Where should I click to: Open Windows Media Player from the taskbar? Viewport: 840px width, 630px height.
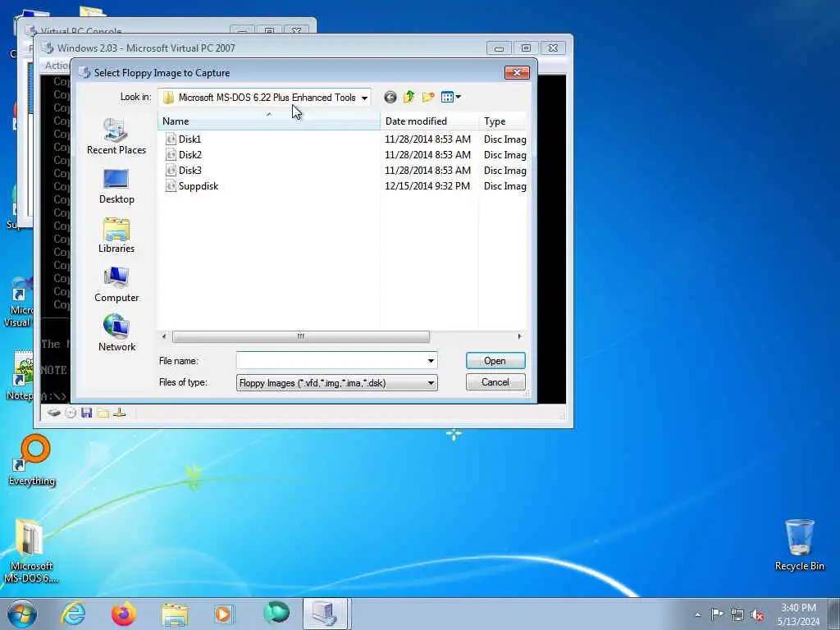[x=223, y=614]
